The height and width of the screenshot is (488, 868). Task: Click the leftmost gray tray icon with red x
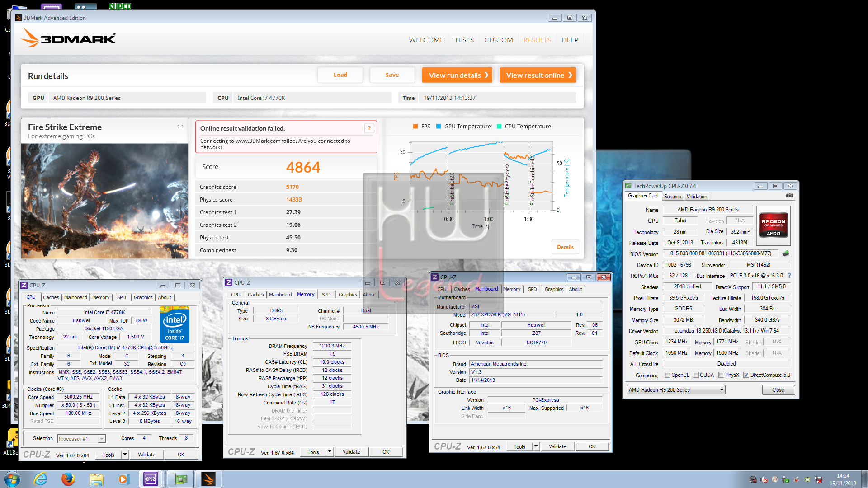tap(753, 479)
